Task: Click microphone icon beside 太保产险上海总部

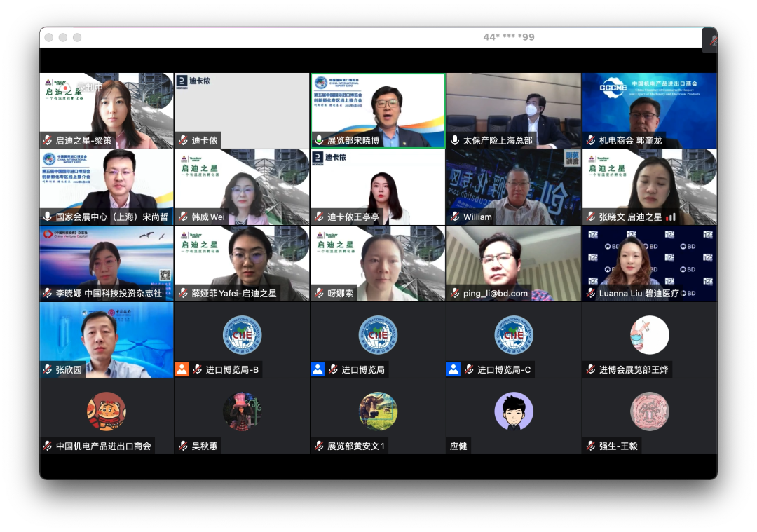Action: pos(455,140)
